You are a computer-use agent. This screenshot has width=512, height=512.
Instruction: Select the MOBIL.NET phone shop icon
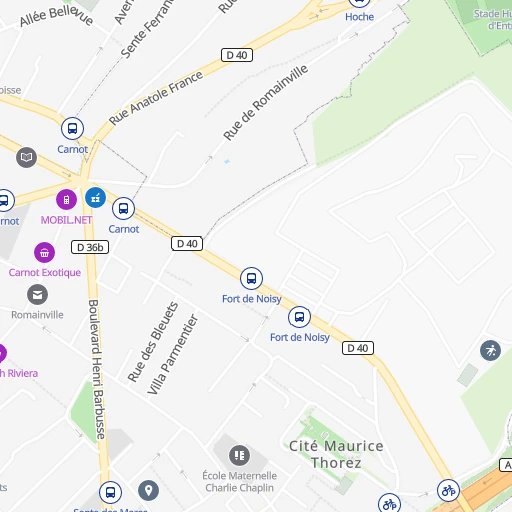click(x=66, y=200)
